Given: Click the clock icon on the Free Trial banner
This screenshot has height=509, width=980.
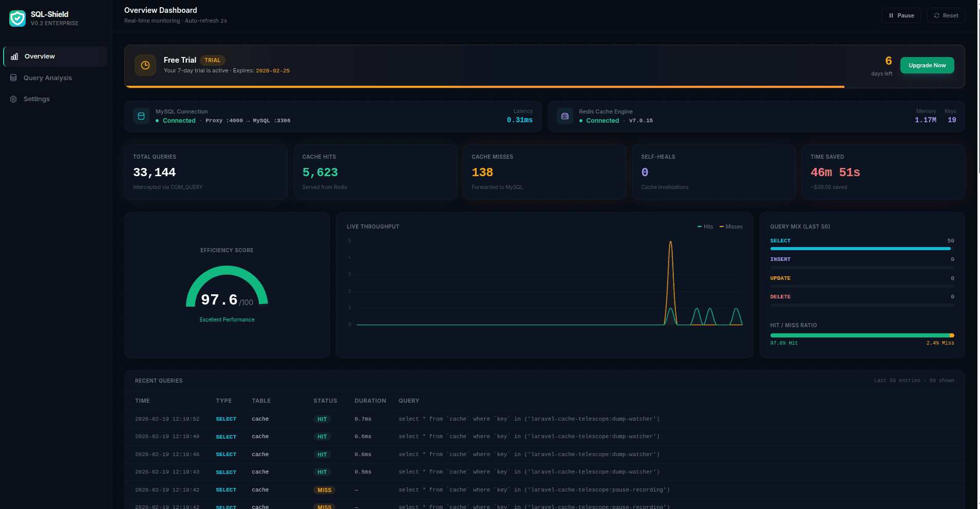Looking at the screenshot, I should point(145,65).
